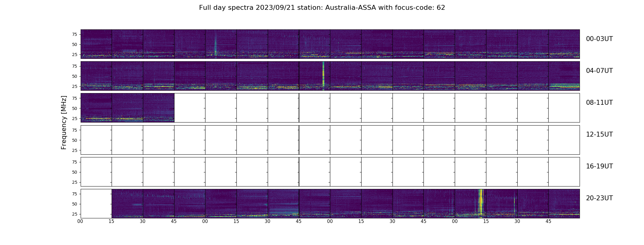The image size is (644, 245).
Task: Click the 75 MHz tick label of the 16-19UT row
Action: point(75,162)
